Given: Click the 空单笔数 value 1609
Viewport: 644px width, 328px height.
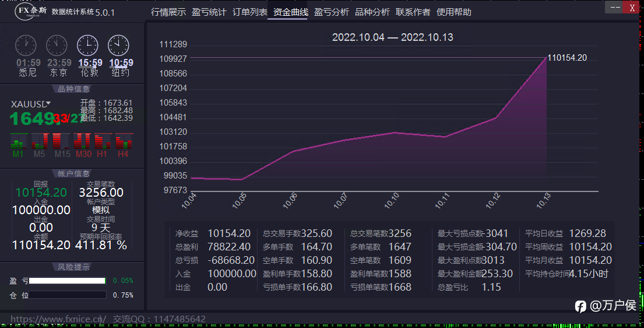Looking at the screenshot, I should pyautogui.click(x=400, y=260).
